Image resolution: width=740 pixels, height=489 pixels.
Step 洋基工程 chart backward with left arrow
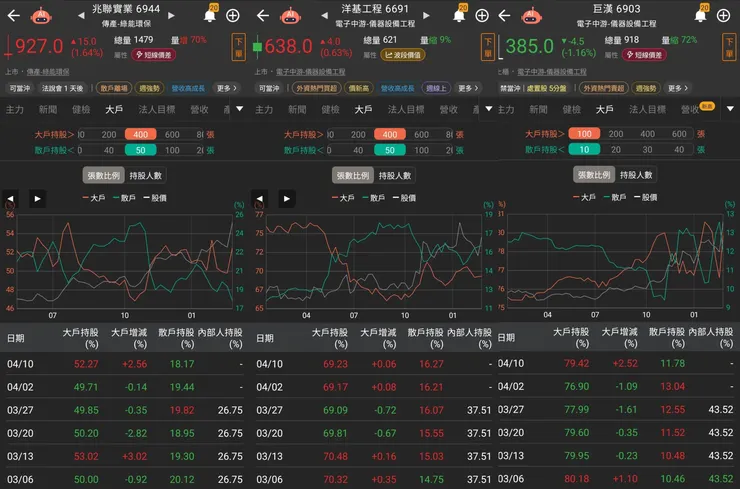pos(260,199)
